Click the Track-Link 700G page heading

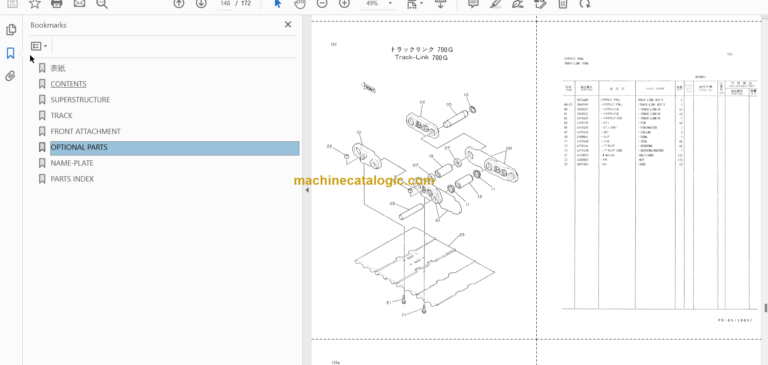point(421,57)
